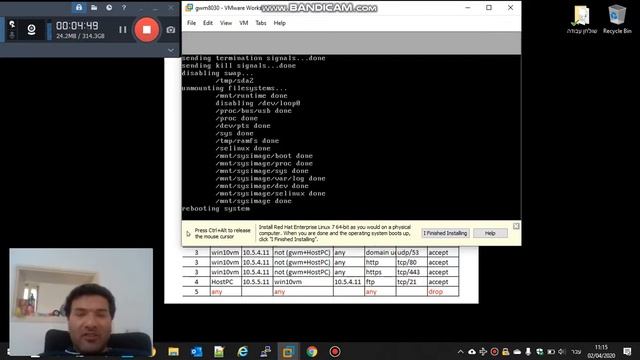Open the green document app on taskbar
The width and height of the screenshot is (640, 360).
tap(219, 351)
